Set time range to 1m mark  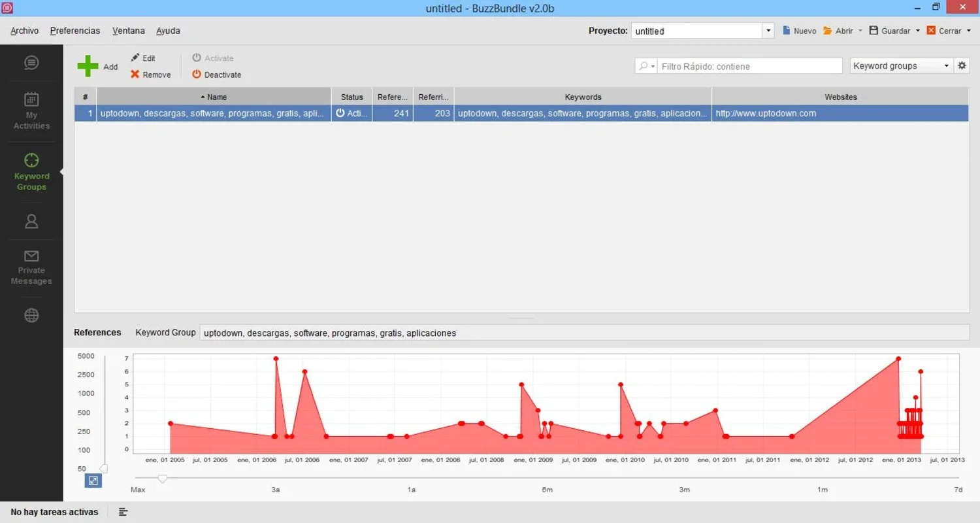click(x=822, y=490)
